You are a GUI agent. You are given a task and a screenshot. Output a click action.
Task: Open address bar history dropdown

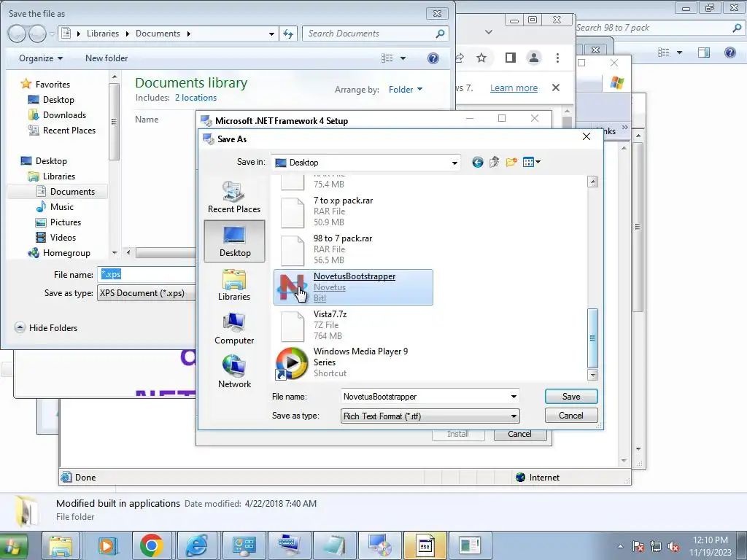click(271, 34)
